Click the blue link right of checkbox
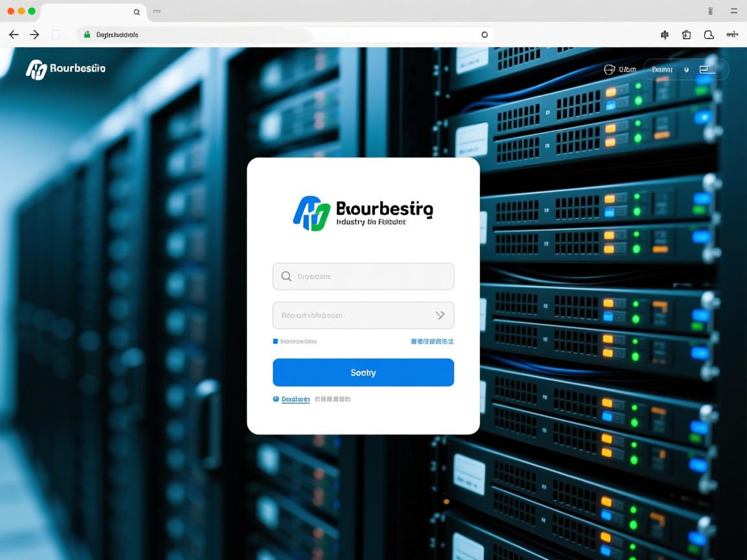This screenshot has height=560, width=747. click(432, 341)
